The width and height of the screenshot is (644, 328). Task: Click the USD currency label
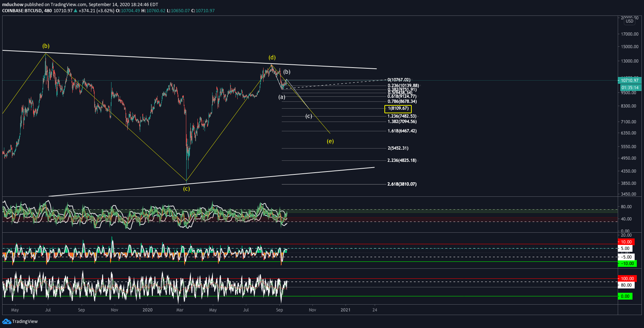[x=630, y=21]
